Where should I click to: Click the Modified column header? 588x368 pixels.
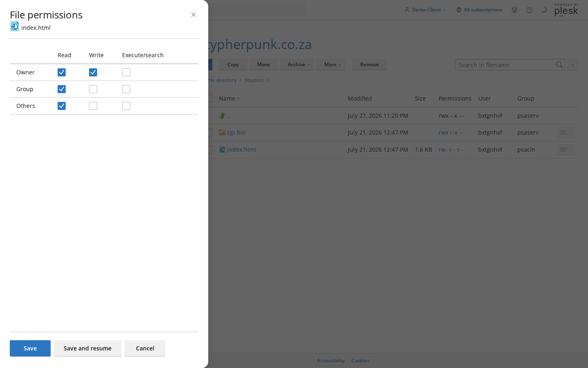point(360,99)
